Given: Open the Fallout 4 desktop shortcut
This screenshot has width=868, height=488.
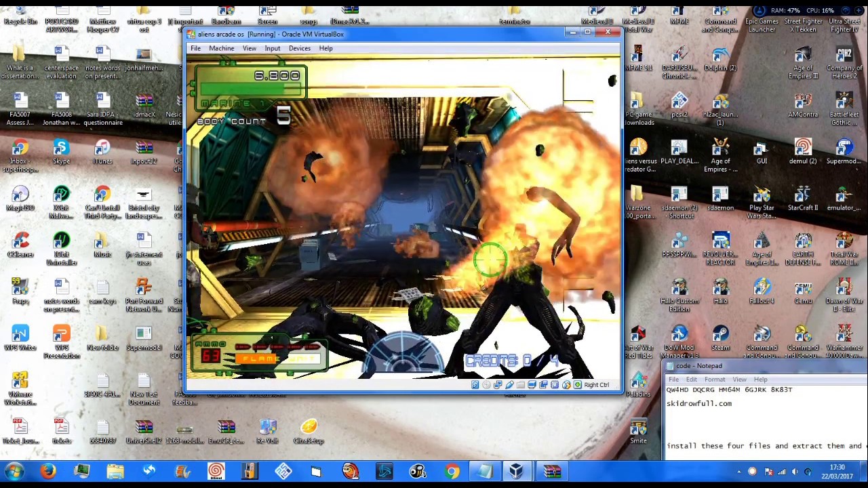Looking at the screenshot, I should click(x=762, y=291).
